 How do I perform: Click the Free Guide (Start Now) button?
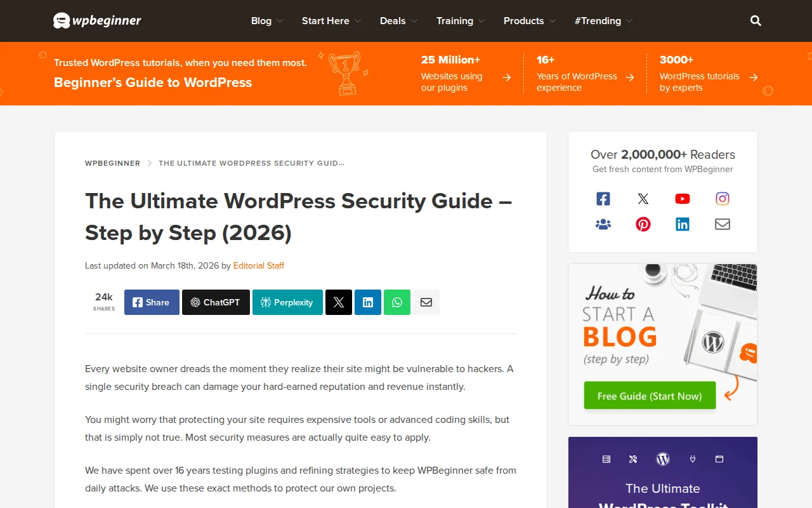coord(649,395)
